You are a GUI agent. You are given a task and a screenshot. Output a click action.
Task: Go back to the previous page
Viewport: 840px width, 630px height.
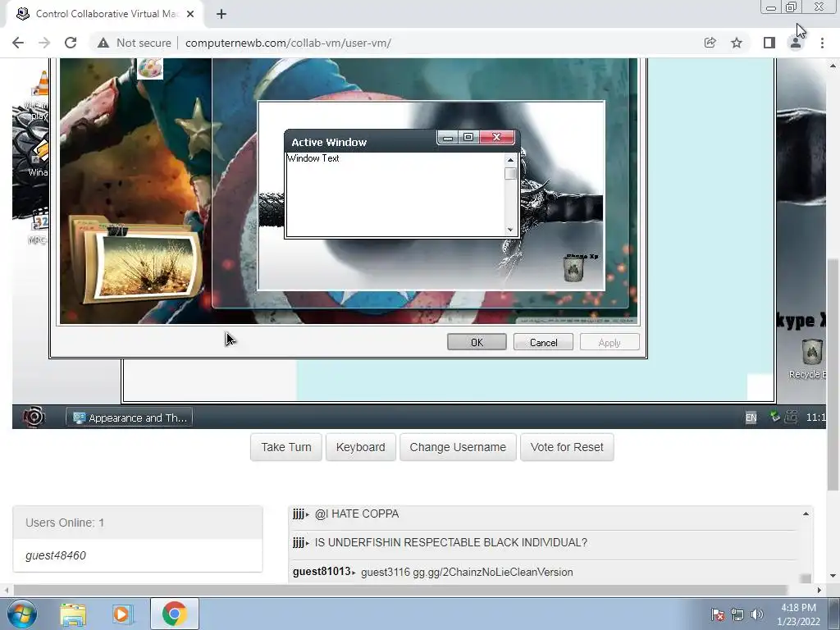tap(18, 43)
